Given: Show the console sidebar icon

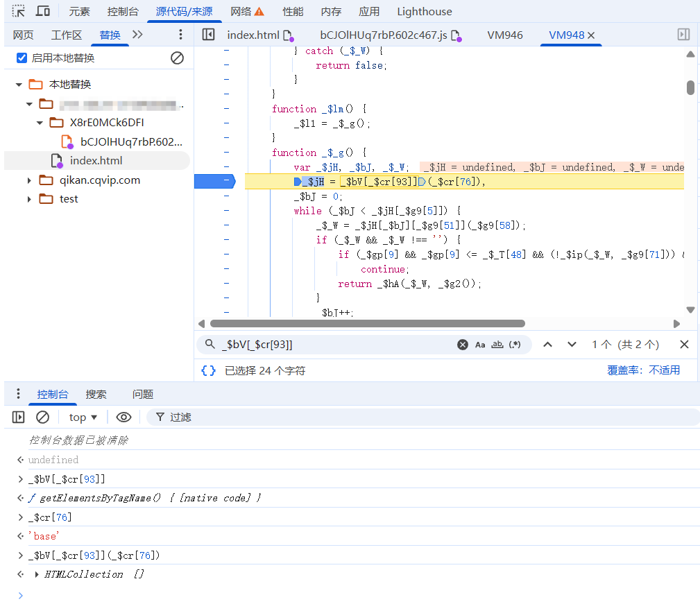Looking at the screenshot, I should 19,417.
